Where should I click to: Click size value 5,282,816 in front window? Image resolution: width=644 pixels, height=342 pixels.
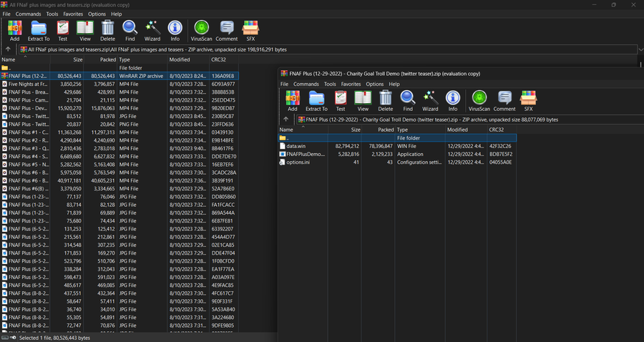[347, 154]
